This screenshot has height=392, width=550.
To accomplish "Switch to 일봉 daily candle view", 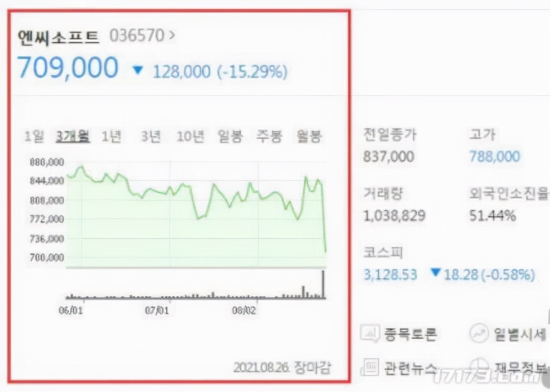I will coord(230,136).
